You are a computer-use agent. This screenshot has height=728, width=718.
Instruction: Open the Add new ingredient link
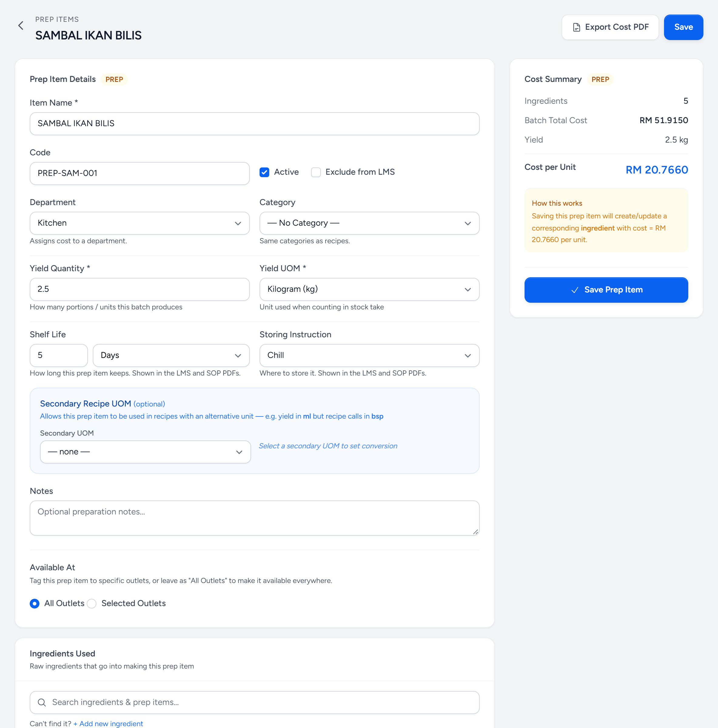point(108,723)
